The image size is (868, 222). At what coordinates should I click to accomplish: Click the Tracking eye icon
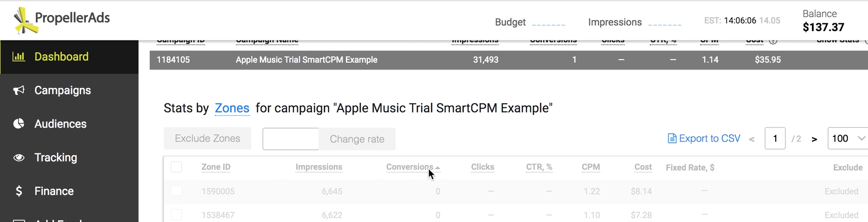coord(19,158)
